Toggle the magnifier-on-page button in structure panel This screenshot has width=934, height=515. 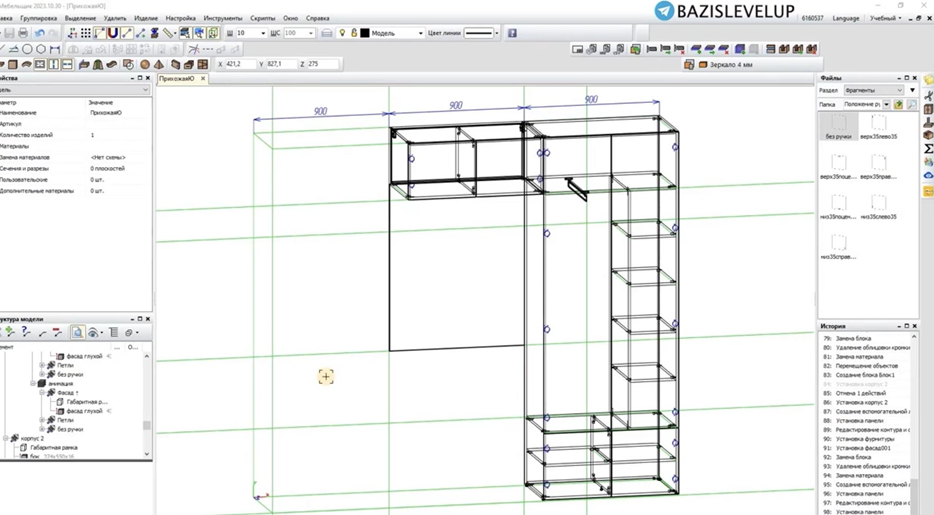coord(77,333)
